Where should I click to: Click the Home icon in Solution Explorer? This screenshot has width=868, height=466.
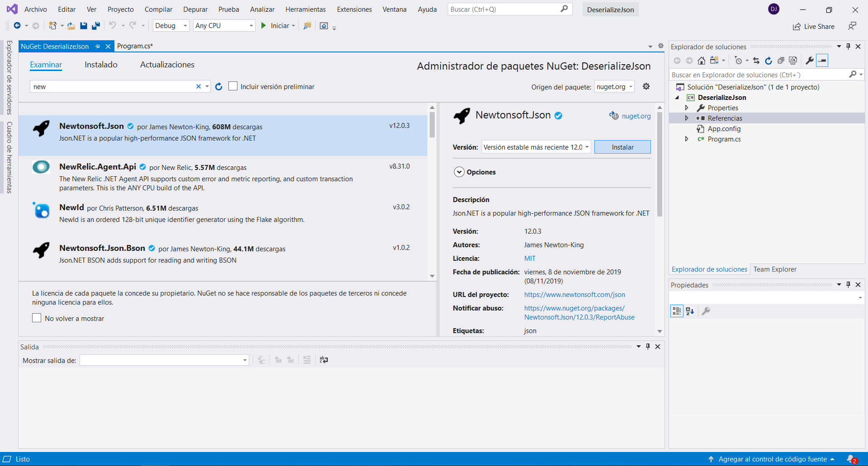(701, 61)
